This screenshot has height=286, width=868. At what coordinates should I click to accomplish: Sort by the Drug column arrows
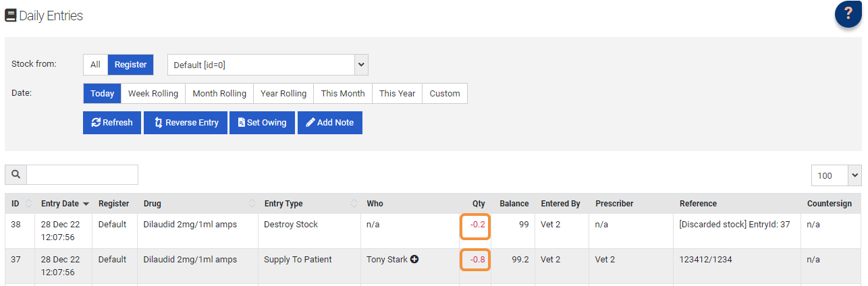pos(252,204)
